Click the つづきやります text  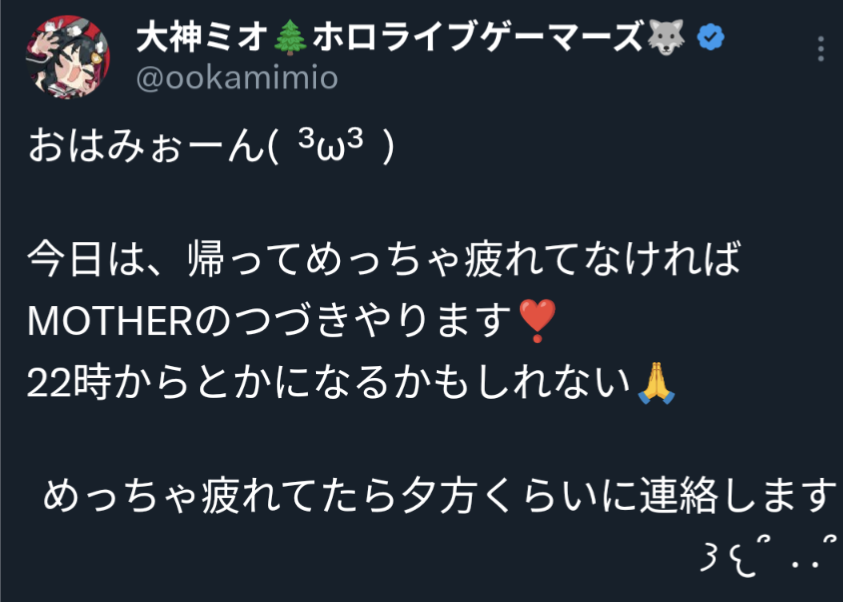click(x=371, y=321)
